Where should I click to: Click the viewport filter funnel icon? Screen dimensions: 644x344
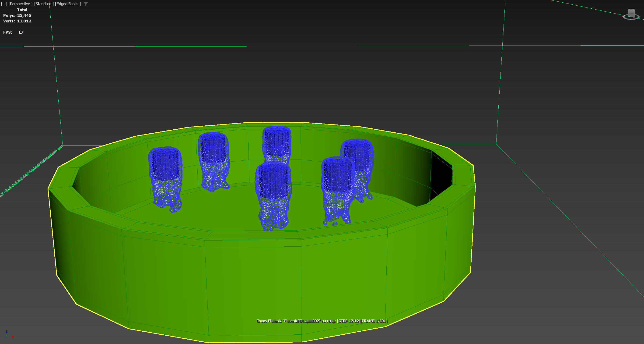click(86, 4)
